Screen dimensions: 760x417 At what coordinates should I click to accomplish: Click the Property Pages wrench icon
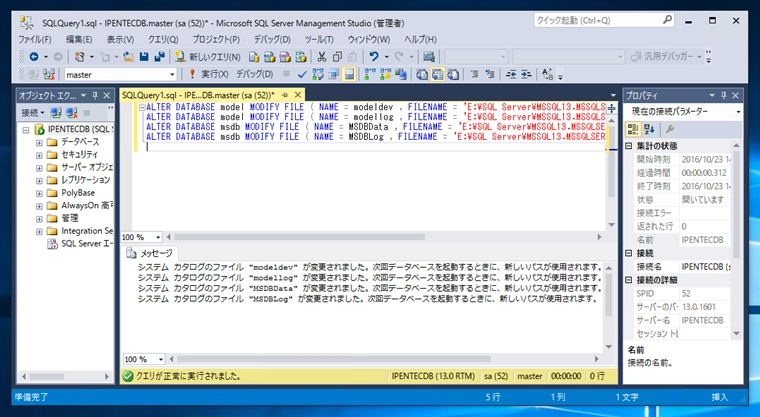[670, 129]
